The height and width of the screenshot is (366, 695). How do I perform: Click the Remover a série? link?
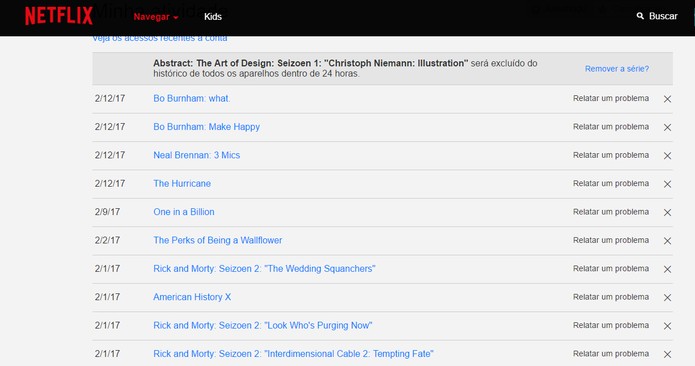pos(617,69)
